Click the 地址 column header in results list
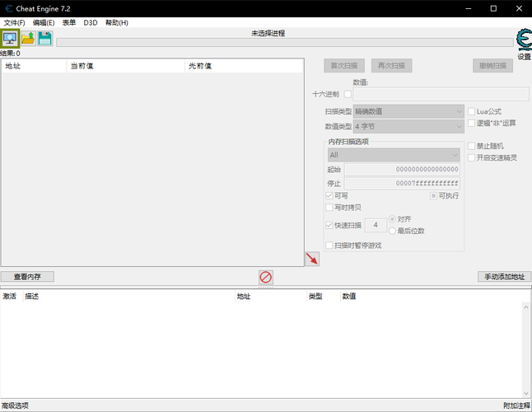 click(x=34, y=66)
